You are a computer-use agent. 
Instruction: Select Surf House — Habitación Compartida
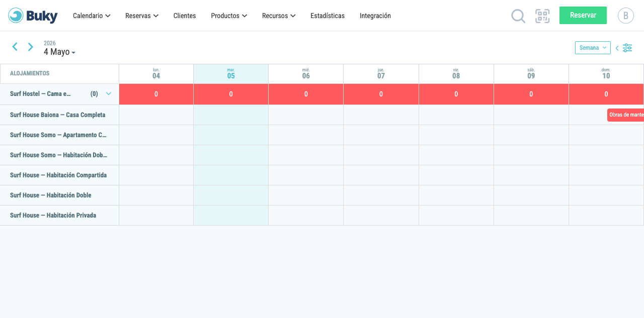pyautogui.click(x=58, y=175)
